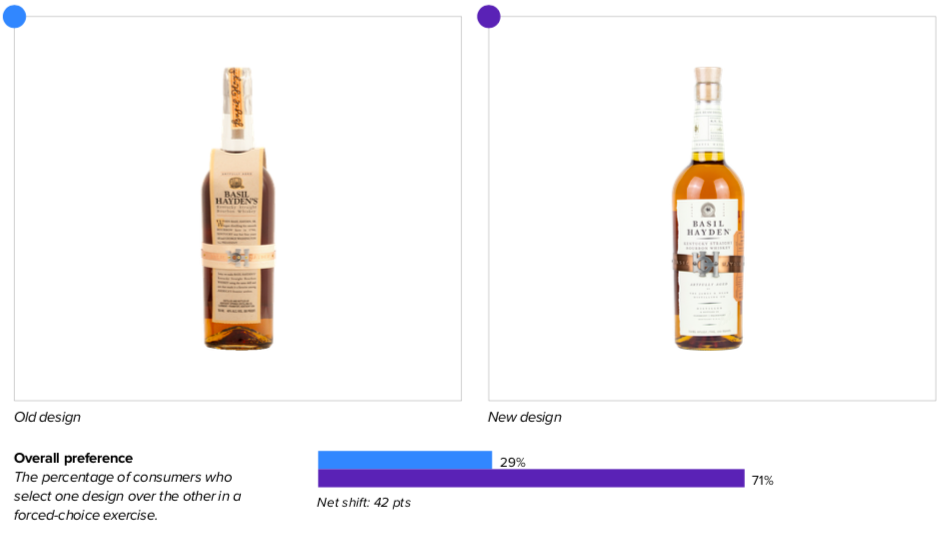Image resolution: width=943 pixels, height=535 pixels.
Task: Select the new Basil Hayden bottle image
Action: click(x=708, y=208)
